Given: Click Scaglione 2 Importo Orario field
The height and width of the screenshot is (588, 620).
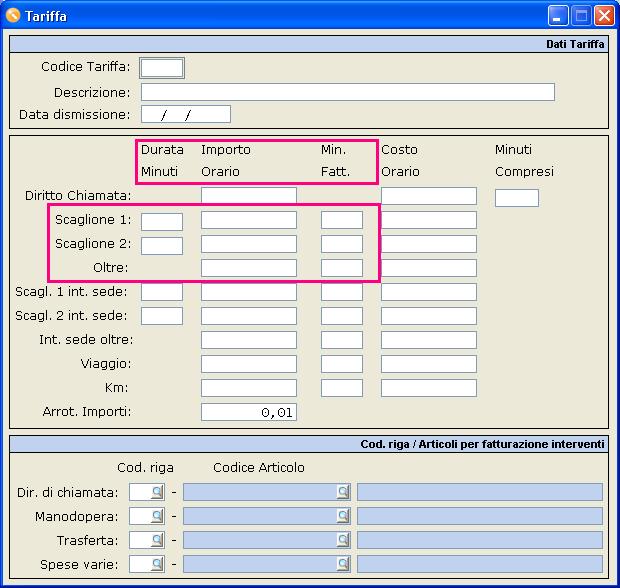Looking at the screenshot, I should tap(249, 244).
